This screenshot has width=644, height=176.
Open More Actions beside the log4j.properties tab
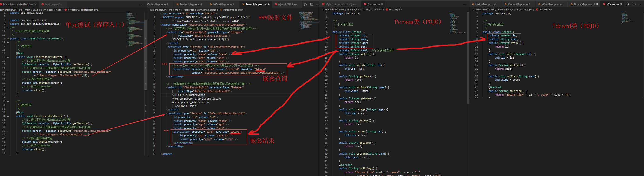[142, 4]
